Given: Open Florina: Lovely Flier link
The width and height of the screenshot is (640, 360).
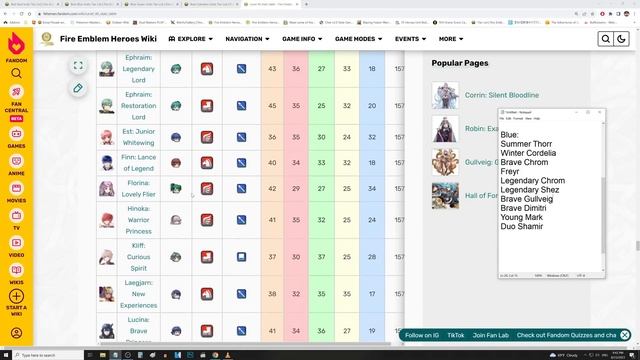Looking at the screenshot, I should (x=138, y=189).
